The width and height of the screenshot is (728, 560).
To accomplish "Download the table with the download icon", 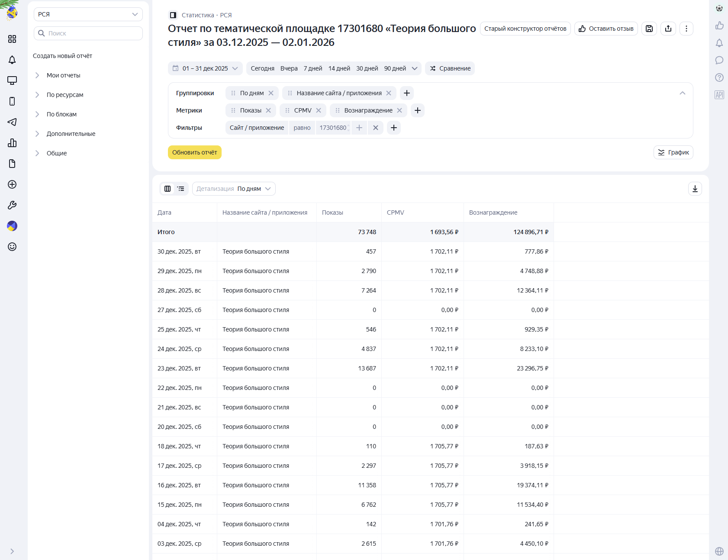I will pos(695,189).
